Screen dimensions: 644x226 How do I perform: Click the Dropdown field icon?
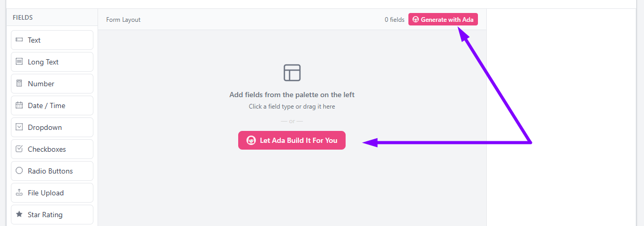(x=19, y=127)
